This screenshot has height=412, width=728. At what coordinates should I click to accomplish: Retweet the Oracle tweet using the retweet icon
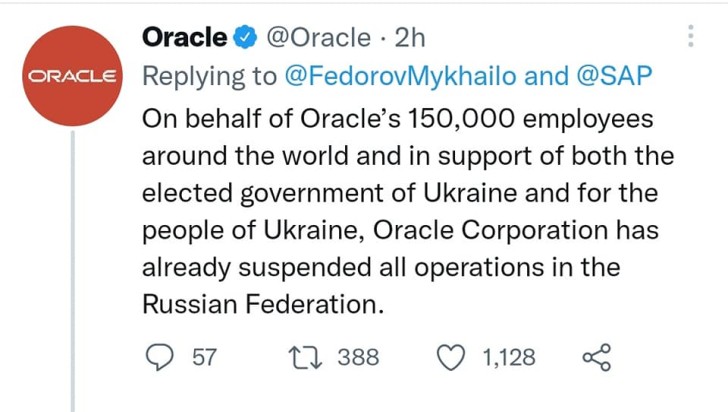(x=301, y=357)
